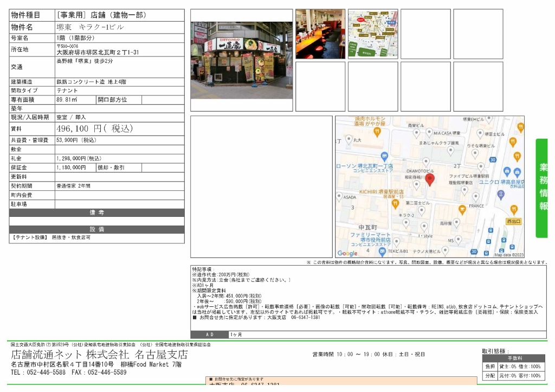
Task: Click the equipment text 居抜き・飲食店可
Action: pos(71,237)
